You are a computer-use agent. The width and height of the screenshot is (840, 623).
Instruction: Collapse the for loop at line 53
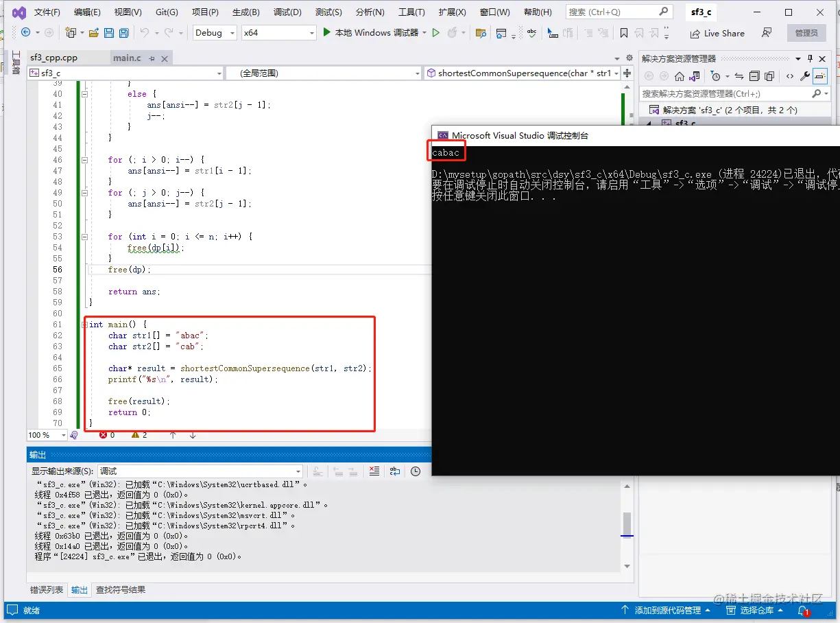[84, 237]
